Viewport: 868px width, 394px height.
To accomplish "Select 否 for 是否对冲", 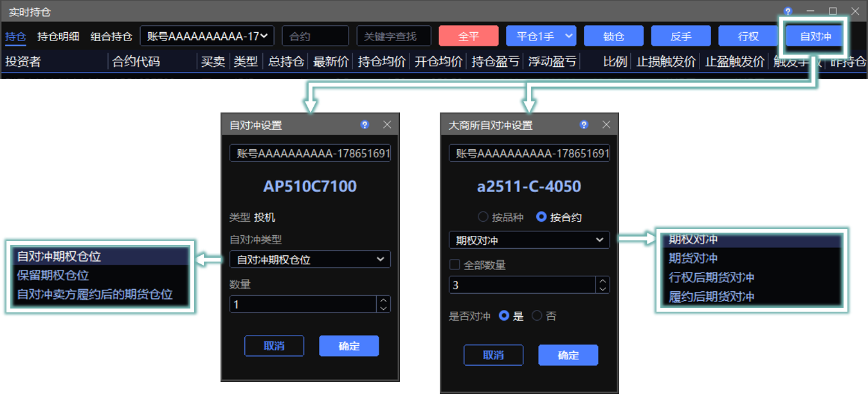I will tap(545, 316).
